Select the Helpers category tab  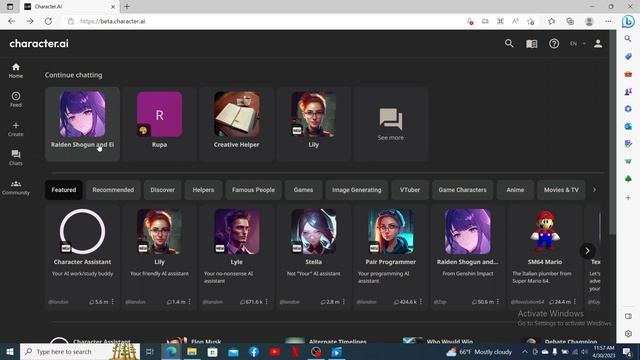tap(203, 190)
